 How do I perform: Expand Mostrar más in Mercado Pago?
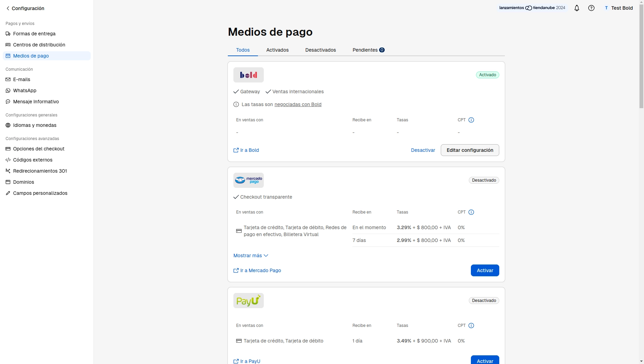251,255
